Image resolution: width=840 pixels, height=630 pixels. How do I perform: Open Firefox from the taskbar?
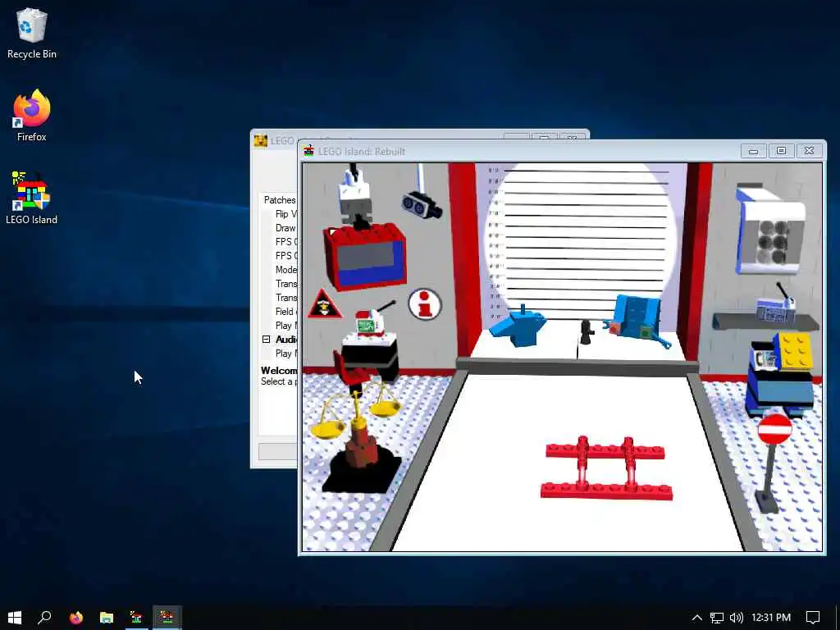pyautogui.click(x=76, y=618)
